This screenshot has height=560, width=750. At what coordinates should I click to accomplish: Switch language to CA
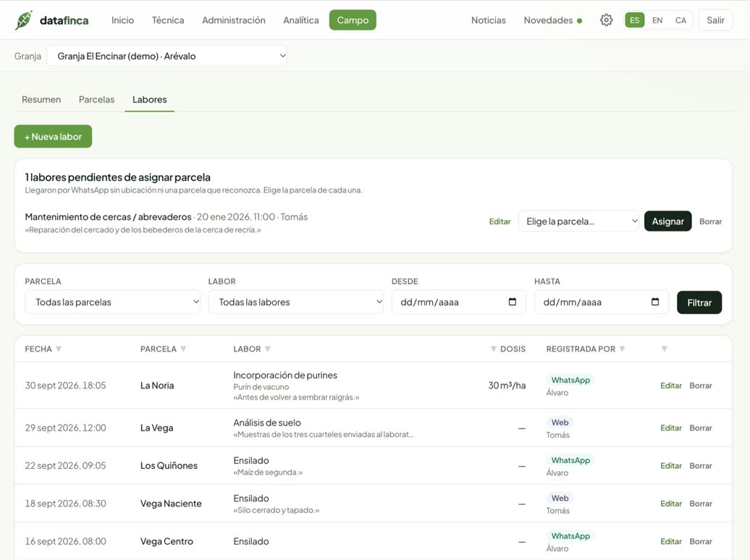click(681, 20)
